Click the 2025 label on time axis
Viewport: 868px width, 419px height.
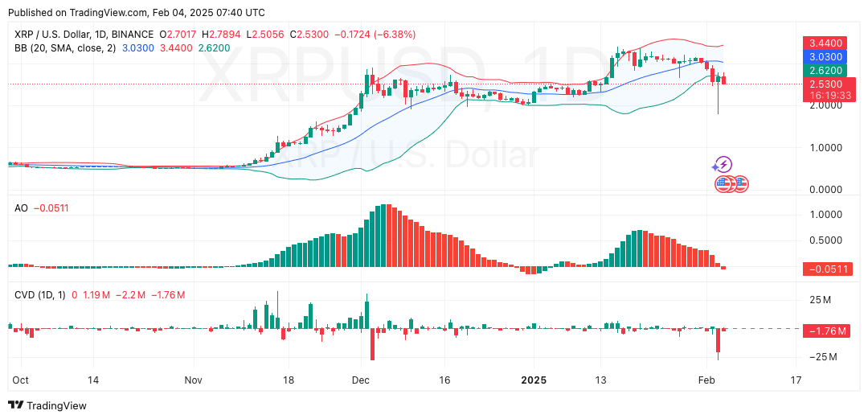click(534, 380)
